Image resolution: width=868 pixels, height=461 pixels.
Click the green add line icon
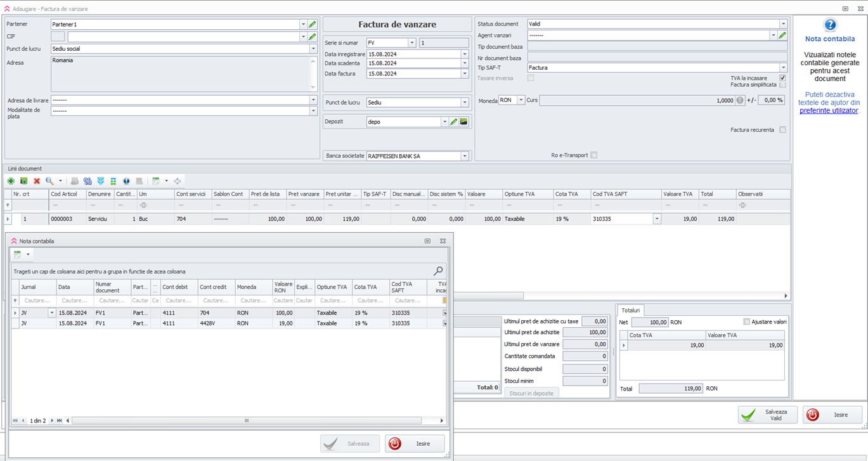11,181
